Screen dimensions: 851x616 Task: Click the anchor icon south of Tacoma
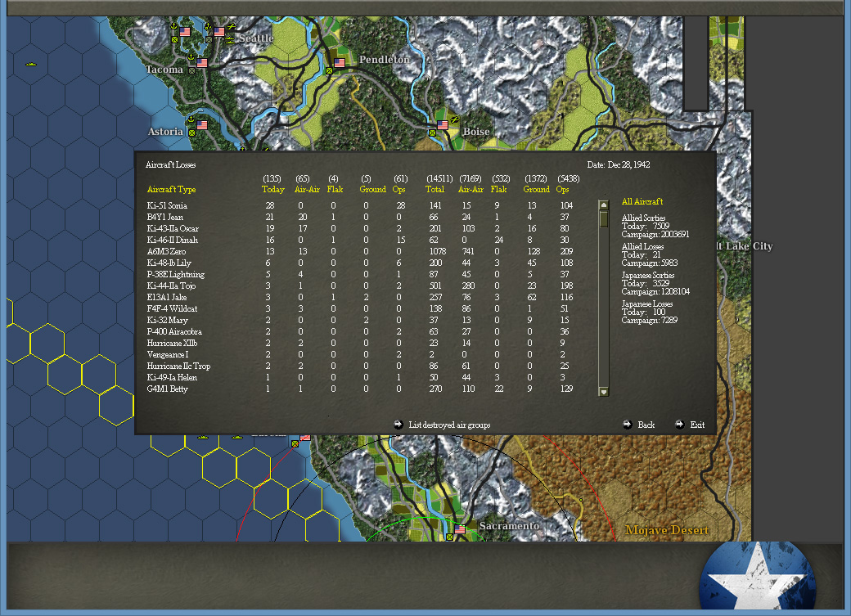point(191,57)
